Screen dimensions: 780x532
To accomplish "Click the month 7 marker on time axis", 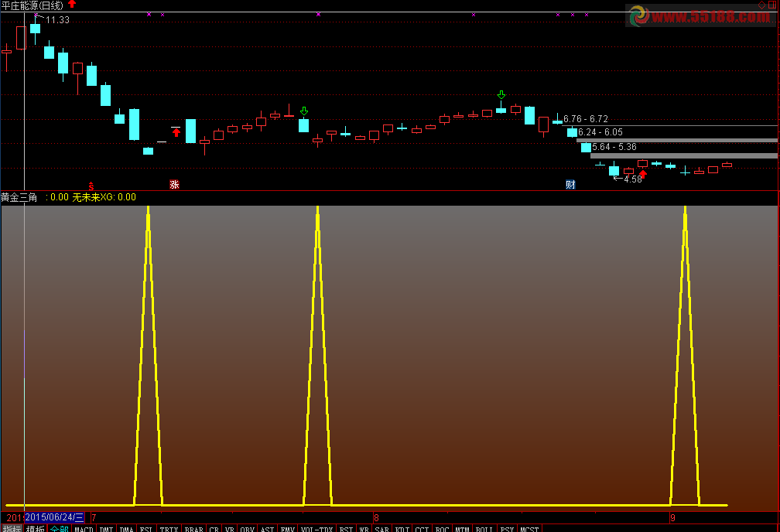I will tap(94, 518).
